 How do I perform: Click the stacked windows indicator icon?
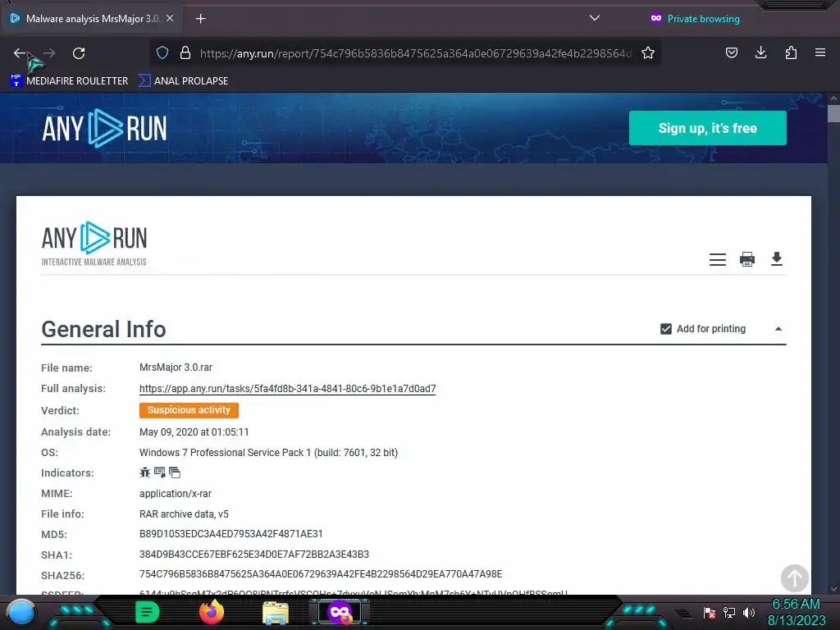175,472
